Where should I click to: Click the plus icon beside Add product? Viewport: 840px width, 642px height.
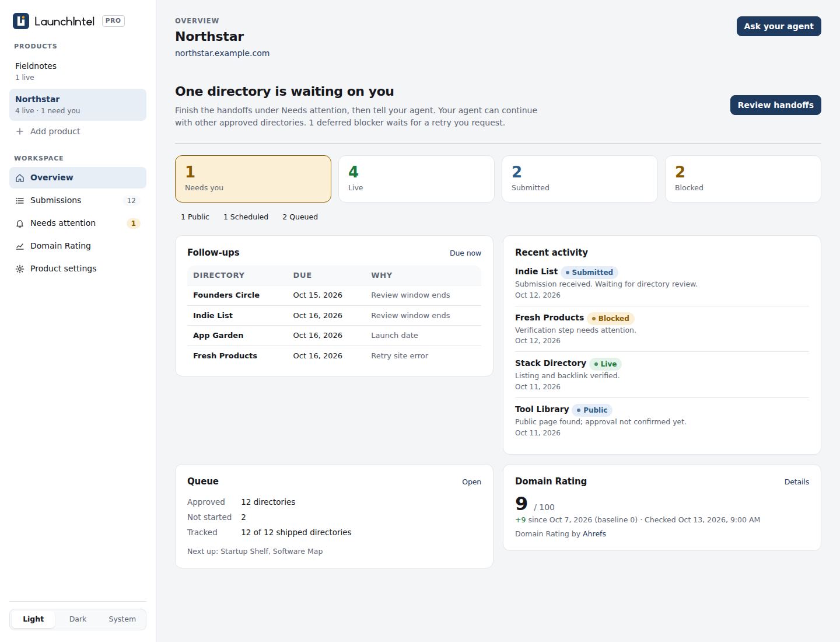[20, 131]
